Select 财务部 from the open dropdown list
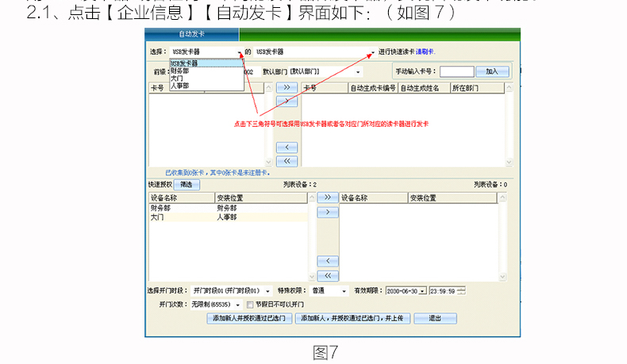Screen dimensions: 627x364 click(181, 71)
